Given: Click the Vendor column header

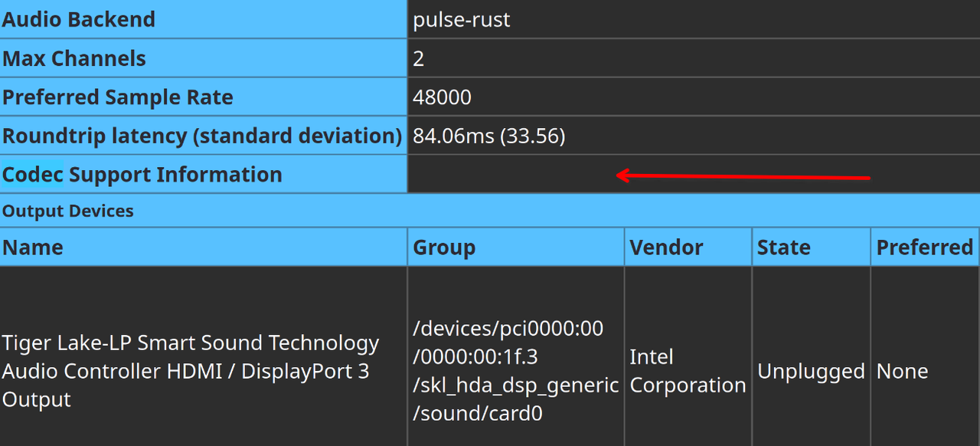Looking at the screenshot, I should click(688, 248).
